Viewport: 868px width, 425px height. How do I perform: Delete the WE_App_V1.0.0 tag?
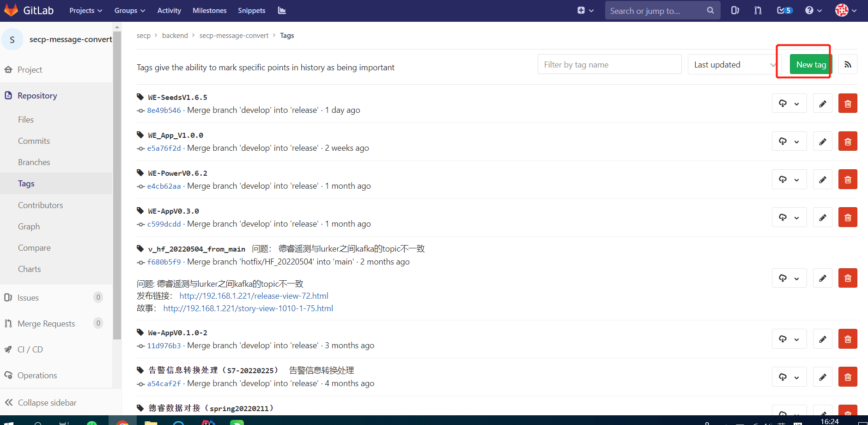[848, 142]
